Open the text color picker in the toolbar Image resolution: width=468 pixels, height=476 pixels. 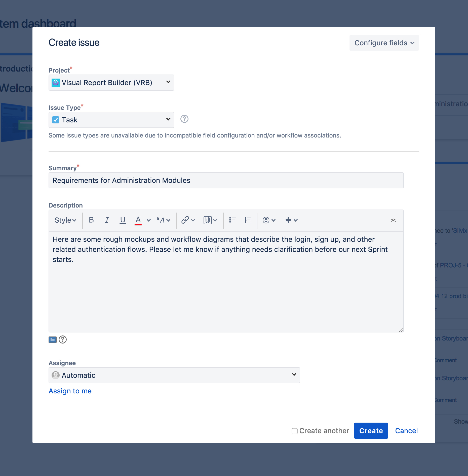138,220
